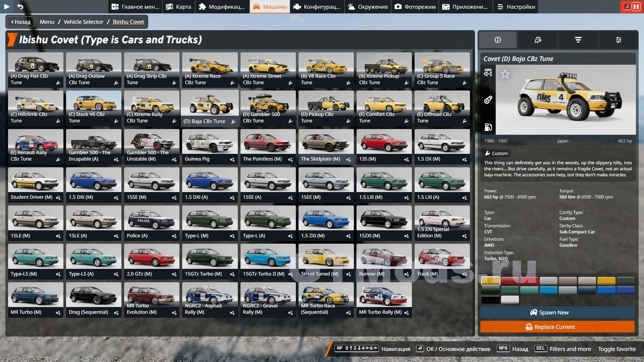
Task: Open the display options sliders tab icon
Action: pos(618,40)
